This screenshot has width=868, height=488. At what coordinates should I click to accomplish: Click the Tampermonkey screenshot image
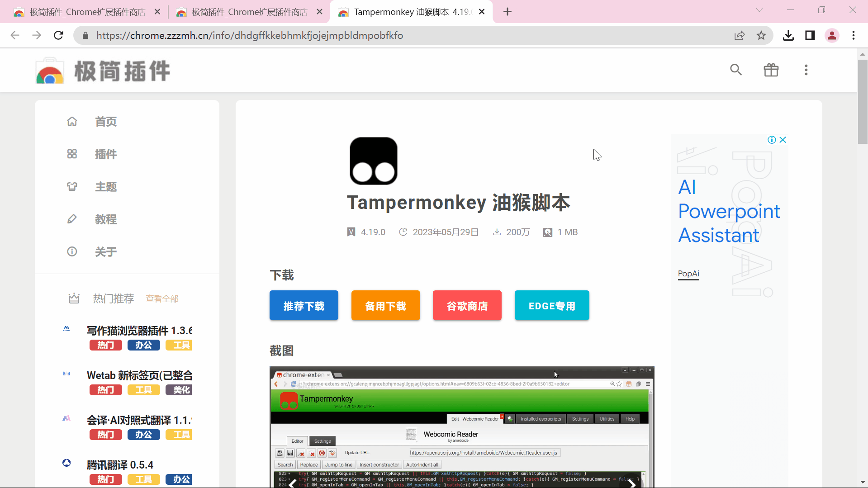[462, 427]
